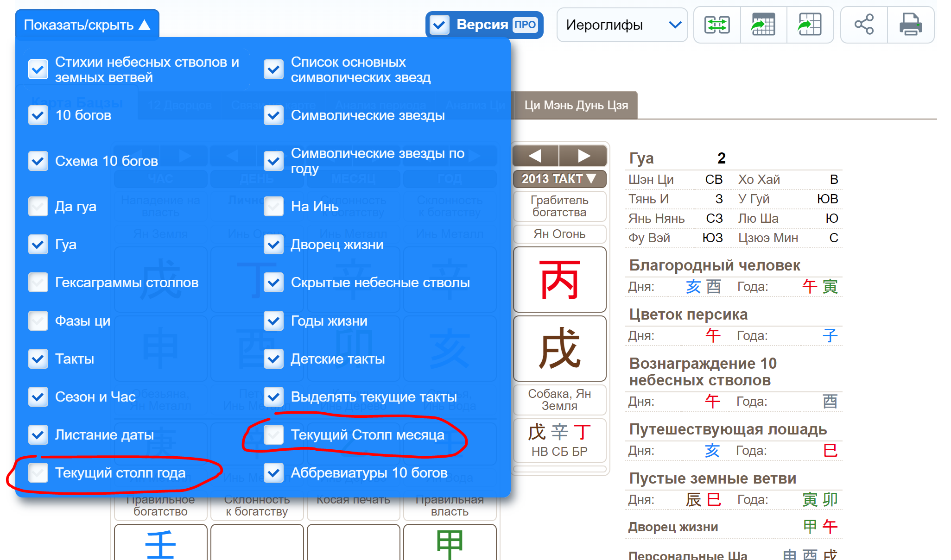Toggle the Версия ПРО checkbox
951x560 pixels.
click(439, 25)
